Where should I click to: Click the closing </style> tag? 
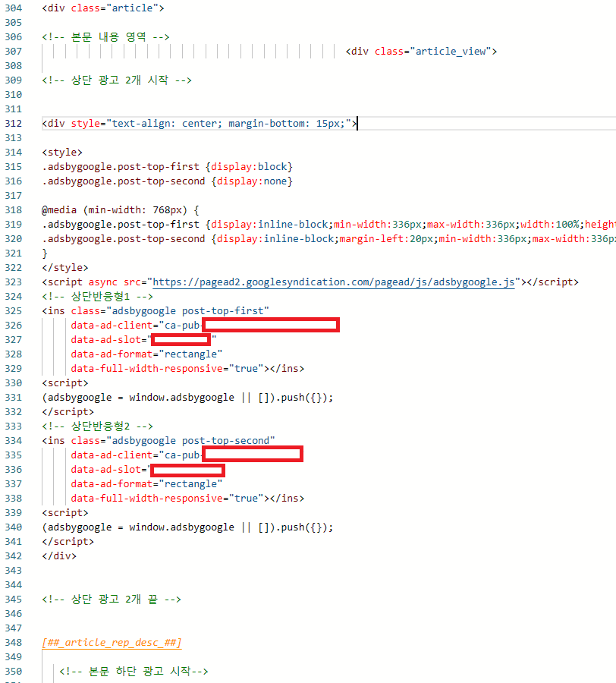(x=65, y=268)
